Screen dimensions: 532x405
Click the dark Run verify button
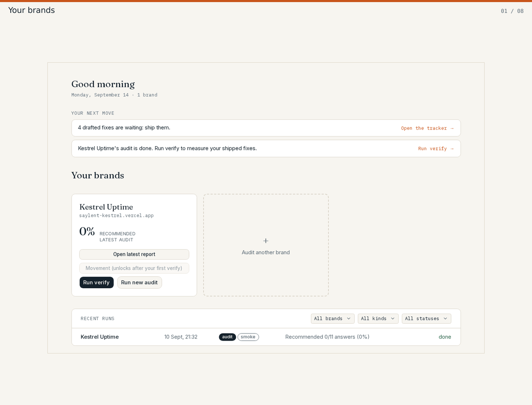pyautogui.click(x=96, y=282)
